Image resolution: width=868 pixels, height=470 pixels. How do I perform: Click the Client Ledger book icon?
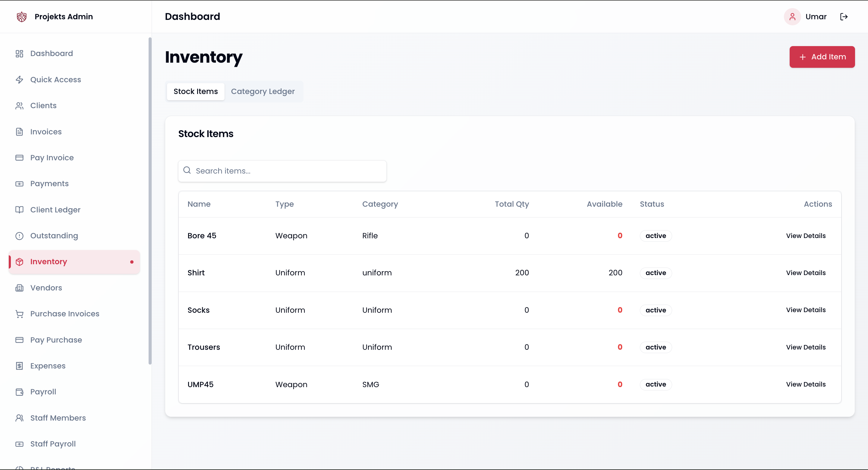click(19, 210)
